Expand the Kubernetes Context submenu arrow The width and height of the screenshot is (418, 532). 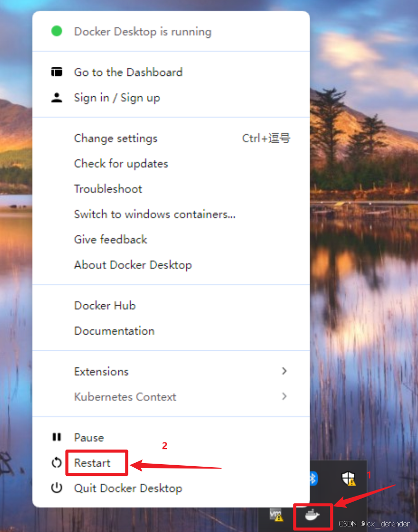[x=284, y=396]
